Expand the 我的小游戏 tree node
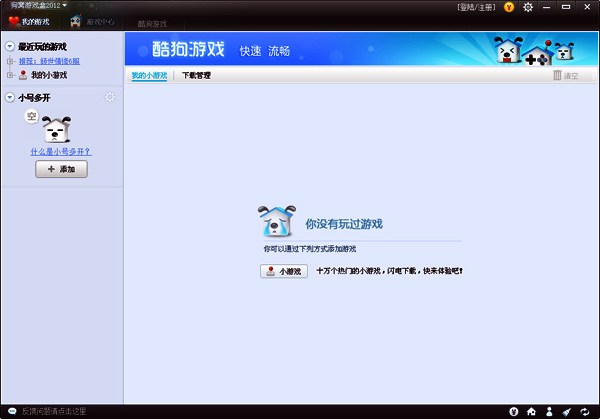Viewport: 600px width, 419px height. pos(10,75)
